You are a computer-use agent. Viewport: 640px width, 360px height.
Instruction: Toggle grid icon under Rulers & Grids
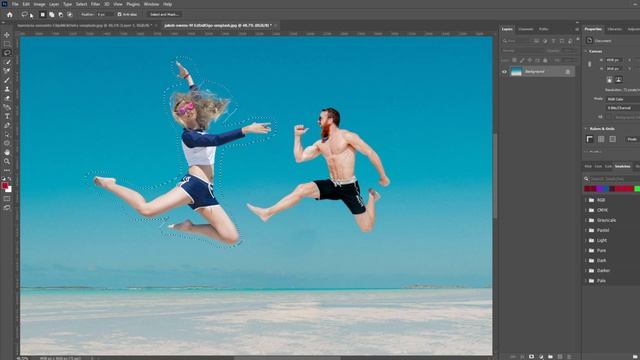coord(601,139)
